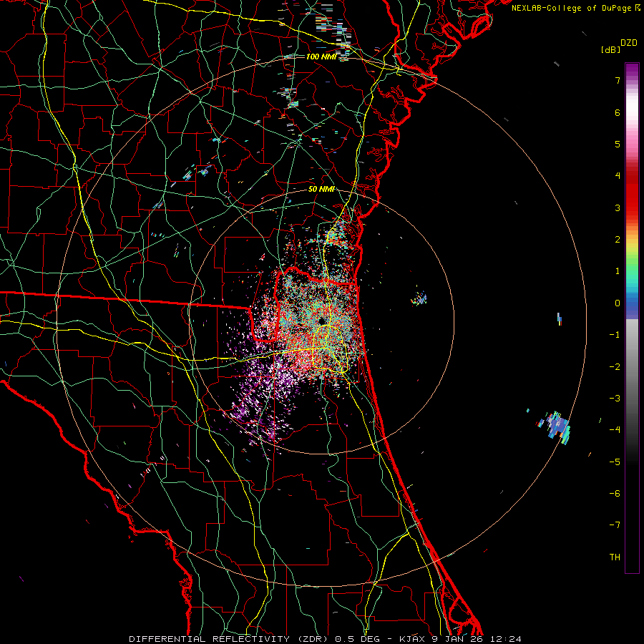This screenshot has width=644, height=644.
Task: Click the TH threshold label on scale
Action: [x=615, y=557]
